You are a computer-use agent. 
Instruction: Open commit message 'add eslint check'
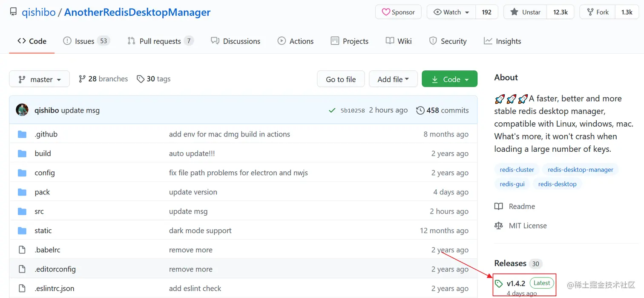[x=195, y=288]
